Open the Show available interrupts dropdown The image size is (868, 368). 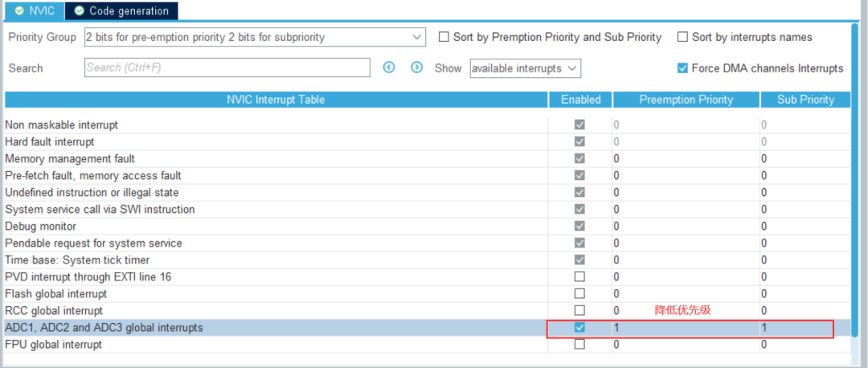(x=525, y=68)
